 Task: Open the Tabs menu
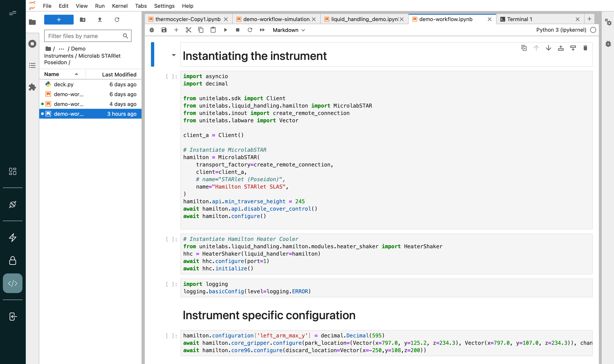141,6
